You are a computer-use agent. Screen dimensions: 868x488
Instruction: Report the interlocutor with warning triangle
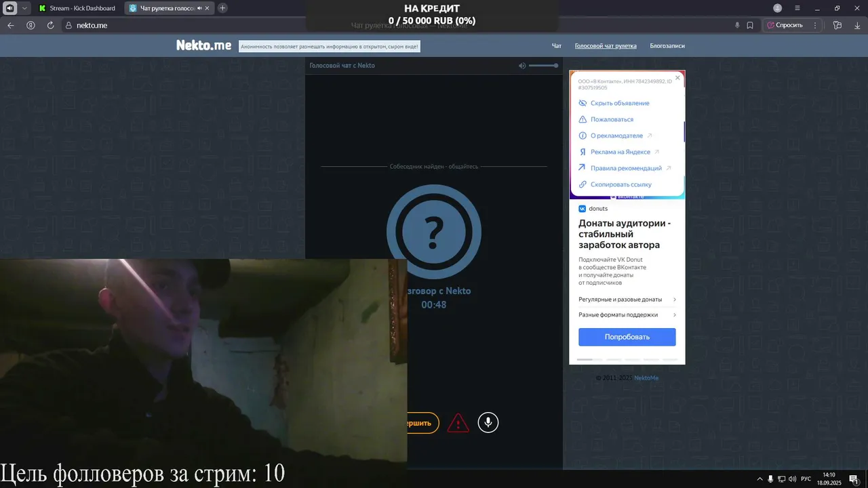click(x=458, y=423)
